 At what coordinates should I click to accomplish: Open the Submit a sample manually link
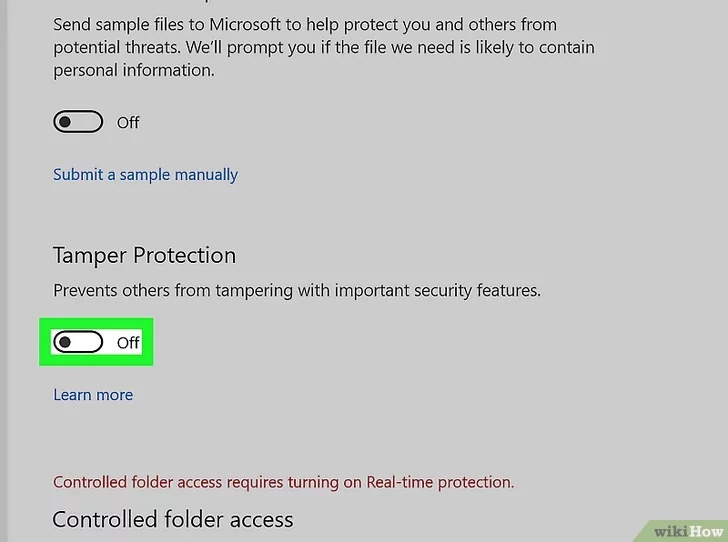(x=145, y=175)
